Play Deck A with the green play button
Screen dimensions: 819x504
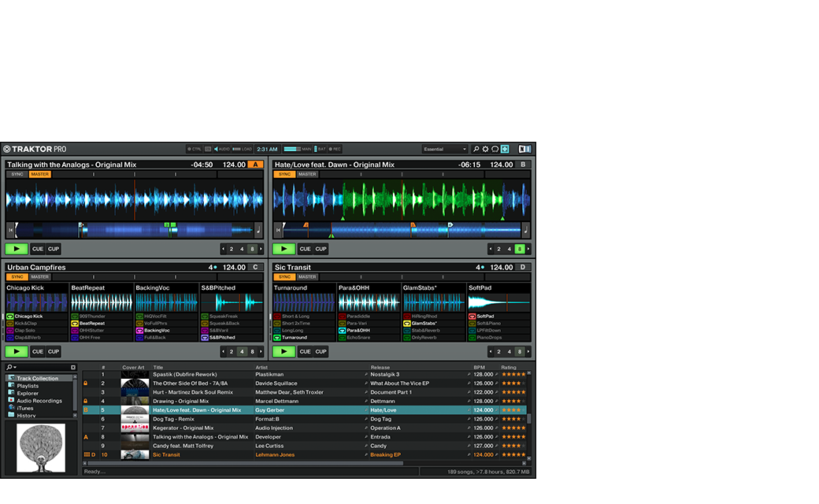(x=17, y=249)
